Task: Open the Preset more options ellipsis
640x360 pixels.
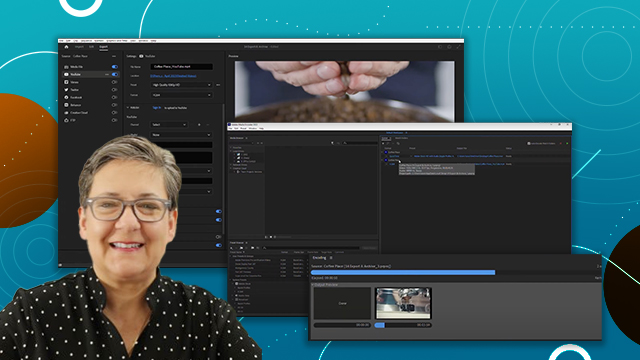Action: 218,85
